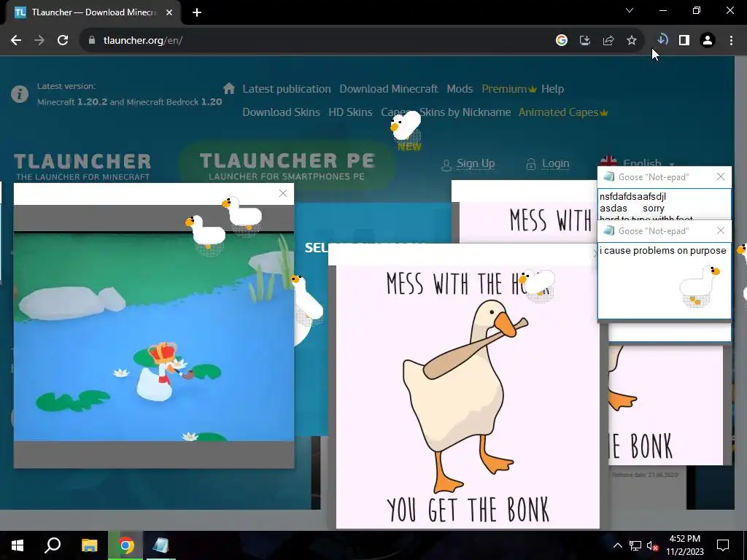Switch to Chrome in the taskbar
Viewport: 747px width, 560px height.
125,545
